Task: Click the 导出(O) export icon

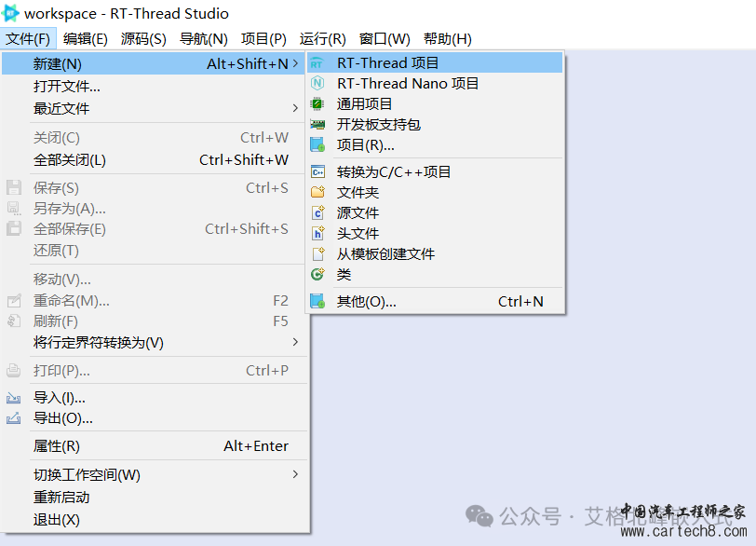Action: coord(13,418)
